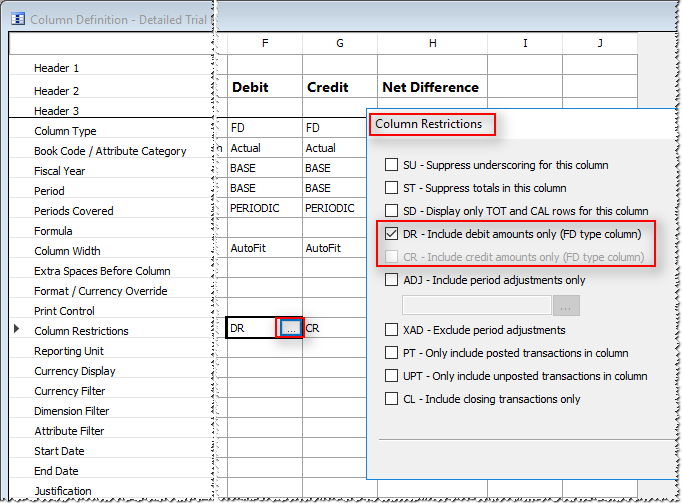
Task: Toggle CL include closing transactions only
Action: point(393,399)
